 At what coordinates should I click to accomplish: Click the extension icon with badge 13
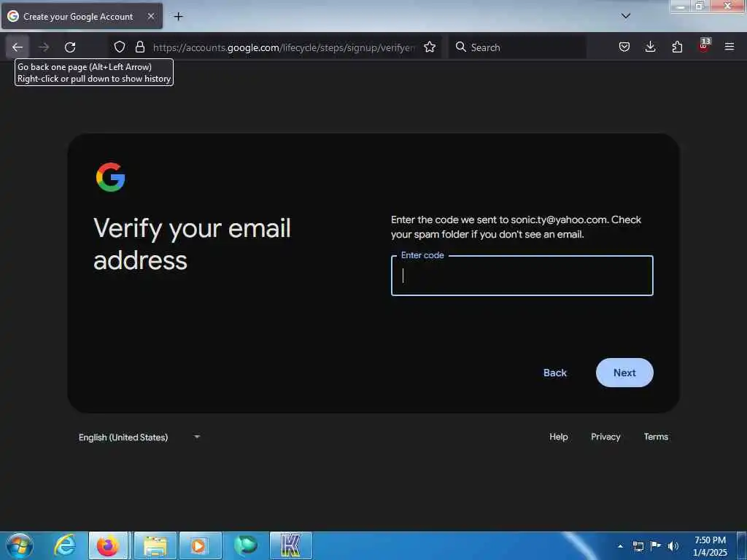[x=704, y=45]
